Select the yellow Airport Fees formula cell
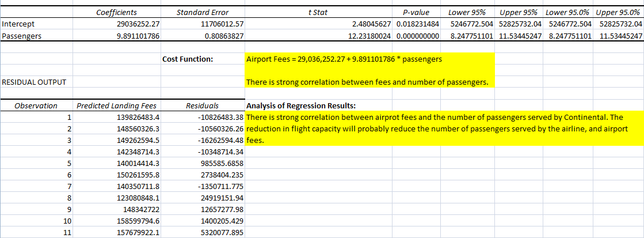The width and height of the screenshot is (644, 238). [x=344, y=59]
